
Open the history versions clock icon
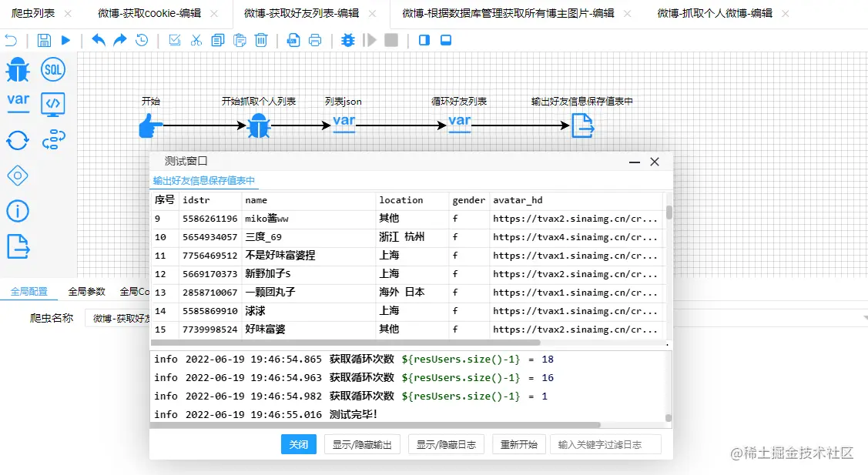pyautogui.click(x=142, y=40)
